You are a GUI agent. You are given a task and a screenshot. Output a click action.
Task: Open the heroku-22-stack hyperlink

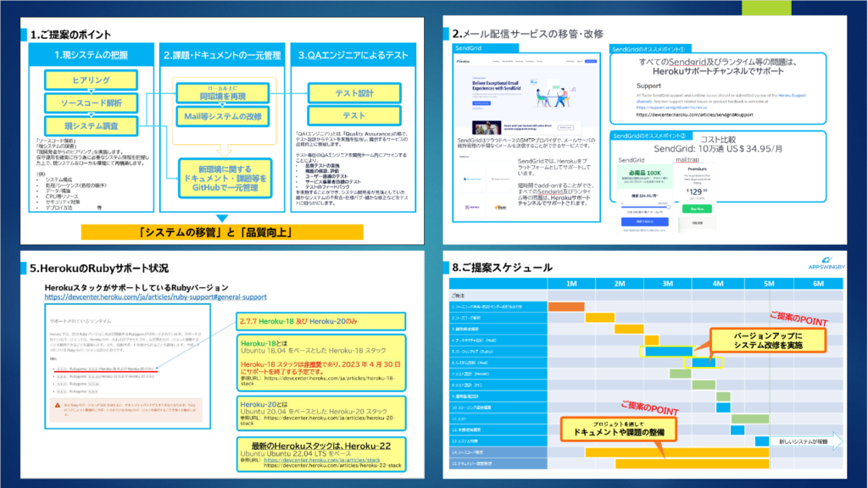335,463
